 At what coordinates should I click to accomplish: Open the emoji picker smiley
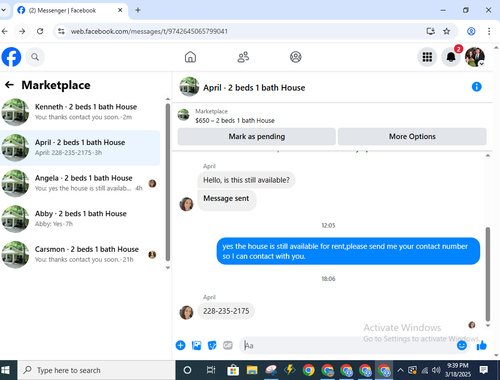pos(462,345)
